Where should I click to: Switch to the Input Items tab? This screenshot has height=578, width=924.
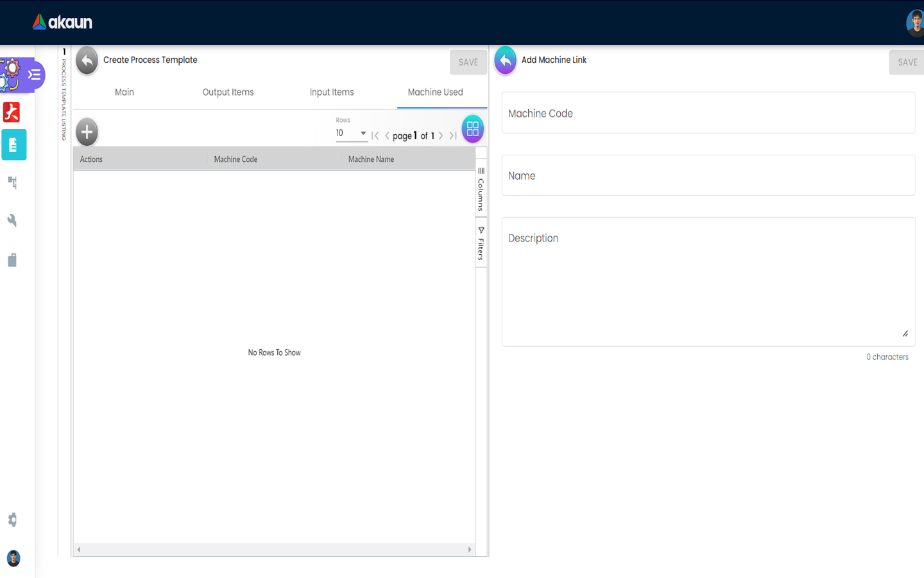pyautogui.click(x=331, y=92)
